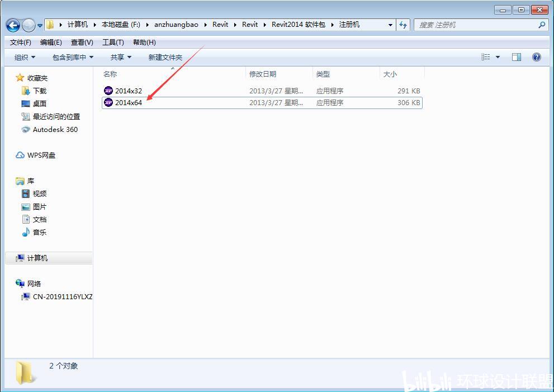Open the 文档 library
Viewport: 554px width, 392px height.
pos(40,220)
